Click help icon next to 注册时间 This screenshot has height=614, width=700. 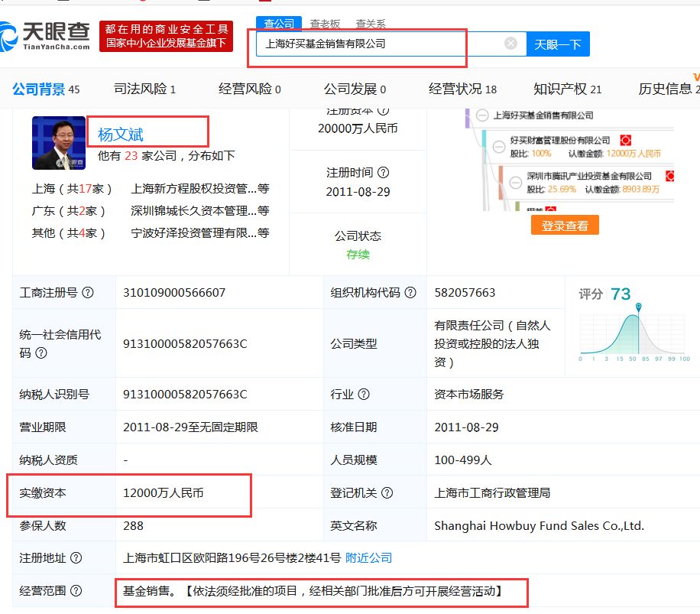coord(383,172)
